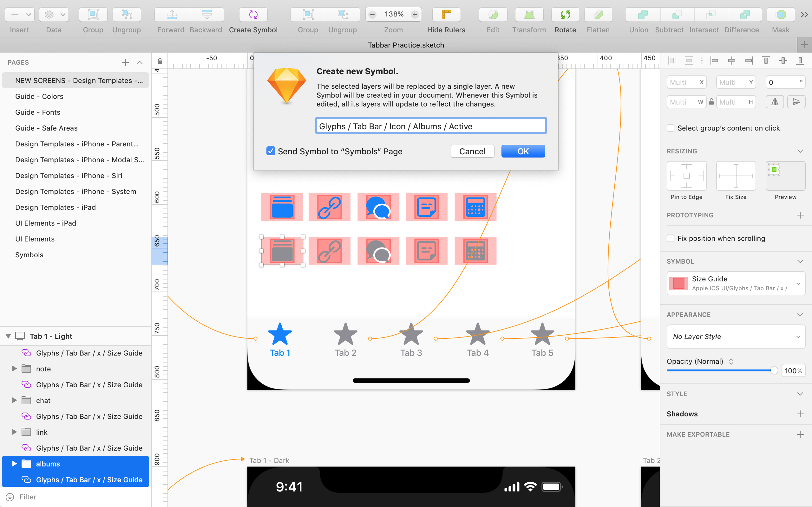This screenshot has height=507, width=812.
Task: Click the Create Symbol toolbar icon
Action: coord(253,15)
